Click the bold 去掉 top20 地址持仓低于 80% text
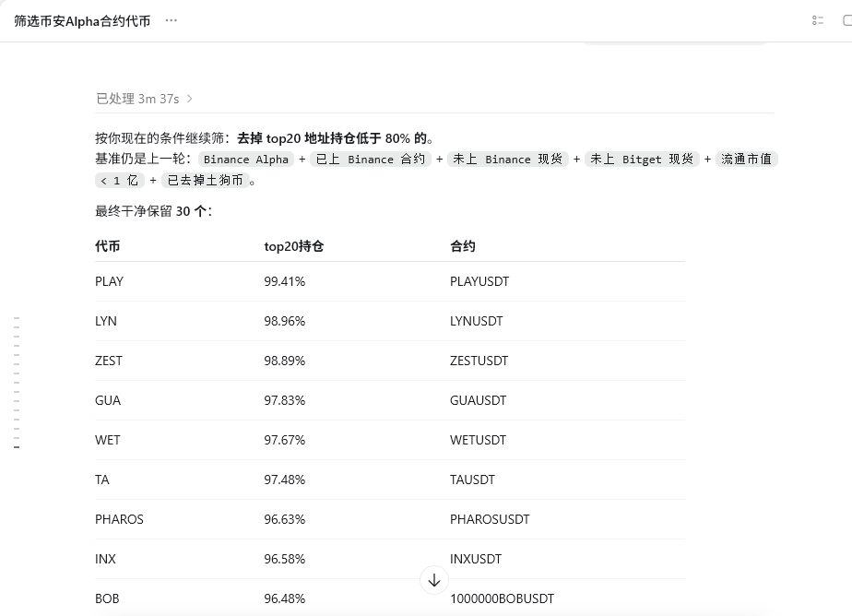Viewport: 852px width, 616px height. [x=331, y=138]
